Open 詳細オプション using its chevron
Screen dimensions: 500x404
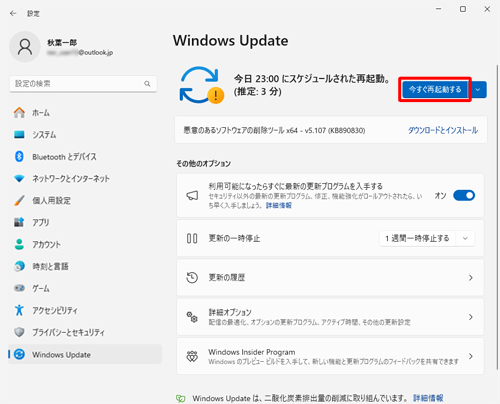(471, 317)
